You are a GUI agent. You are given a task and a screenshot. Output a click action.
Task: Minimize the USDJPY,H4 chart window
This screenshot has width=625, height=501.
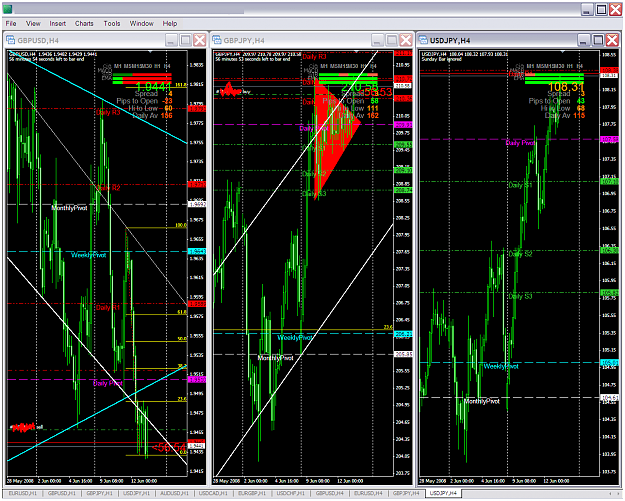point(584,40)
